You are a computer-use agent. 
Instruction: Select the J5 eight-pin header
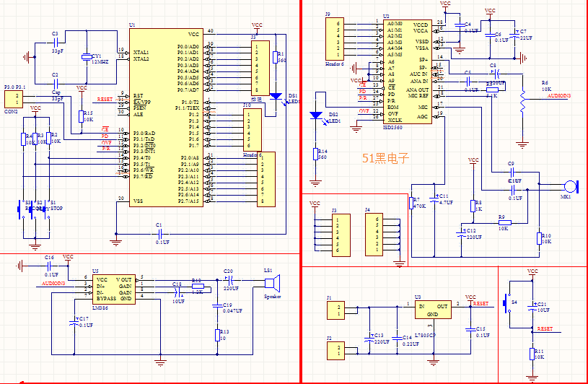click(x=260, y=69)
